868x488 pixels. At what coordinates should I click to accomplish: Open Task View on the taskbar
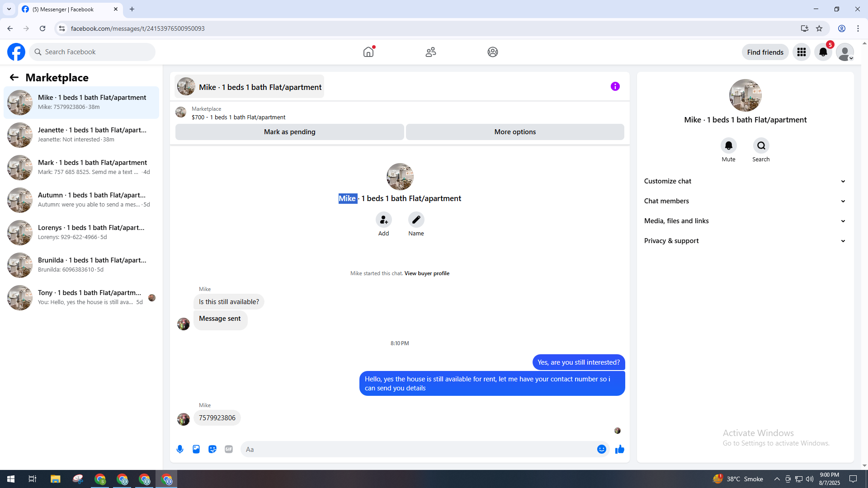[33, 479]
